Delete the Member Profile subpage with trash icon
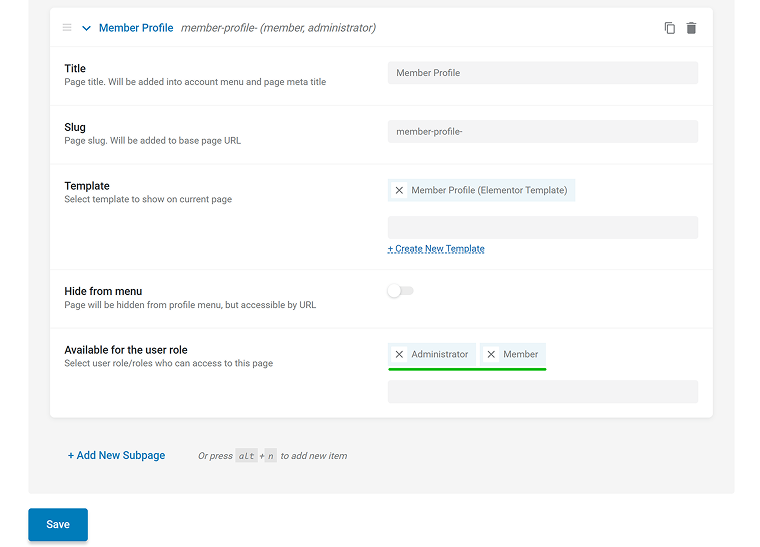The height and width of the screenshot is (547, 760). click(691, 28)
